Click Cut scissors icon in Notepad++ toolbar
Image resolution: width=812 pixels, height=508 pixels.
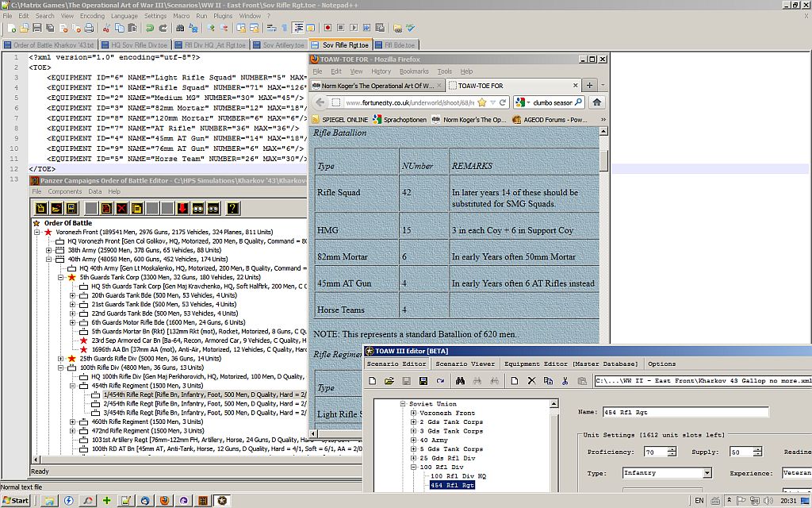pos(106,28)
